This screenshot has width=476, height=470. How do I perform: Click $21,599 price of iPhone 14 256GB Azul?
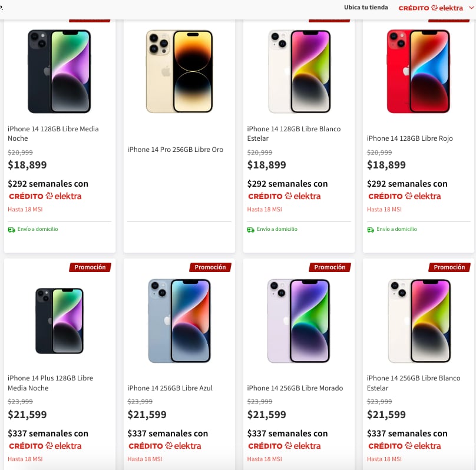tap(147, 415)
